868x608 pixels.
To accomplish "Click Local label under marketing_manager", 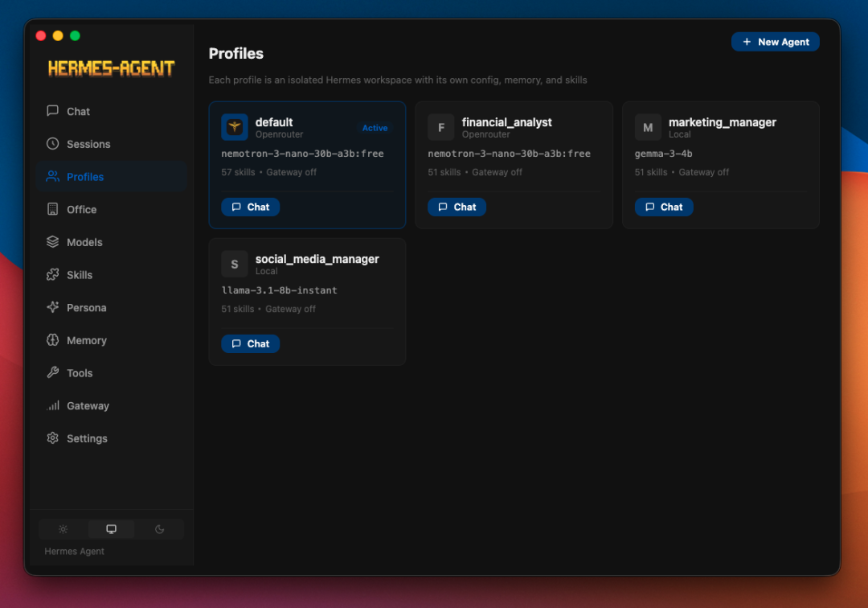I will click(x=679, y=134).
